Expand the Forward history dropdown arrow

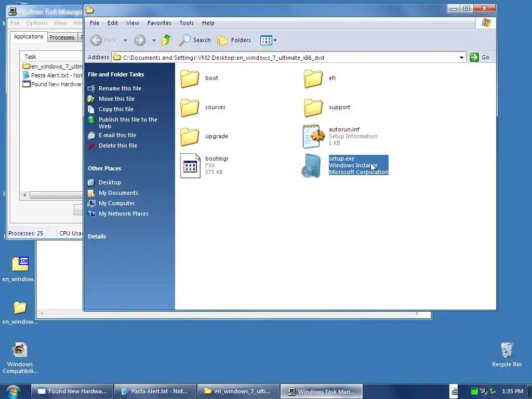[154, 41]
